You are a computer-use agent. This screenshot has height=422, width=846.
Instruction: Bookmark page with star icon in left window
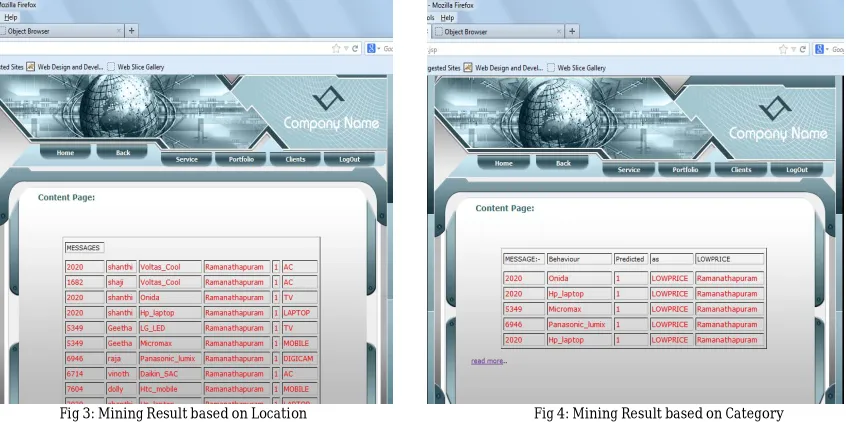(336, 49)
